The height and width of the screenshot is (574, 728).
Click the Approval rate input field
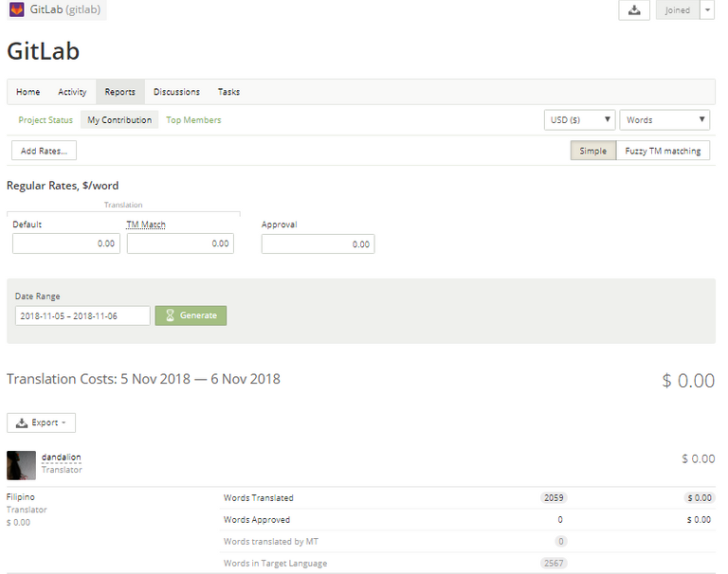point(318,243)
